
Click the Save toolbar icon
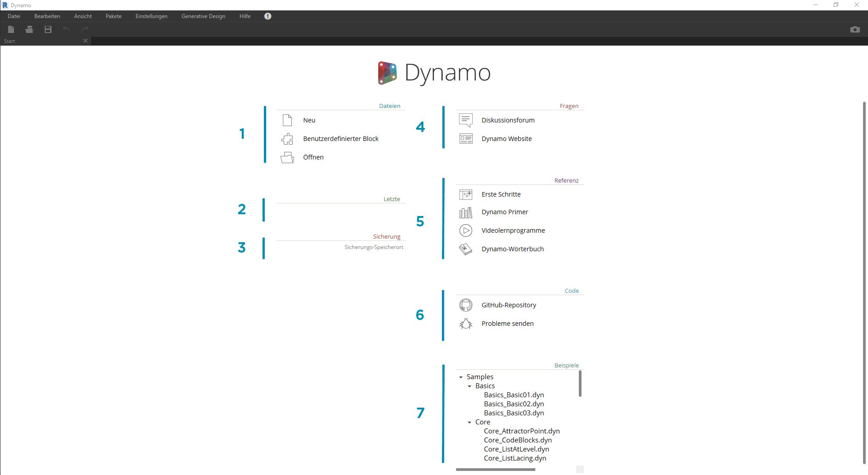click(x=48, y=29)
